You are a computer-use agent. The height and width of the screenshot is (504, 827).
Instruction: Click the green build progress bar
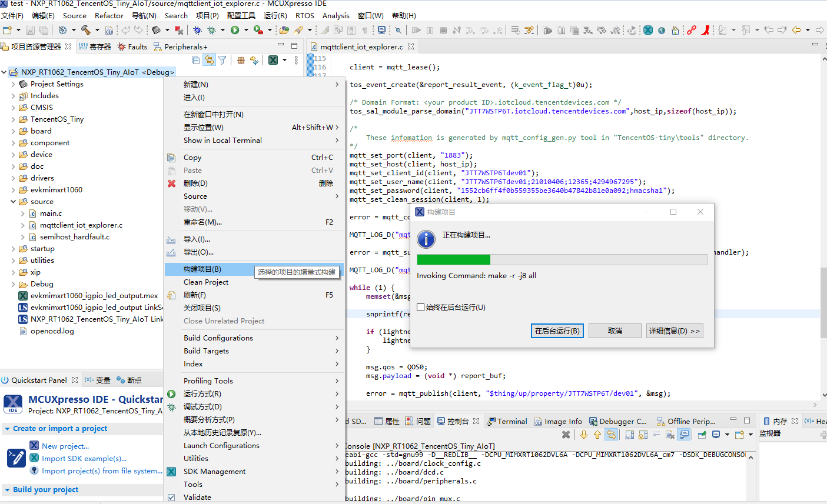(x=454, y=259)
